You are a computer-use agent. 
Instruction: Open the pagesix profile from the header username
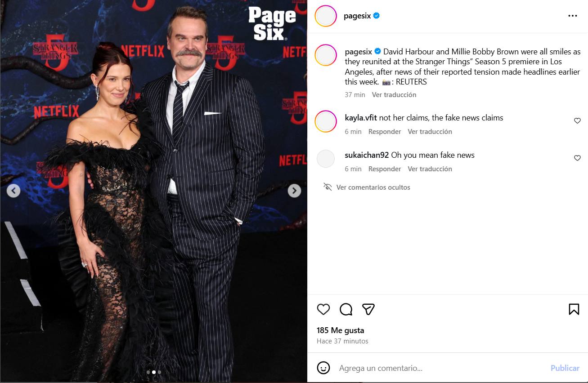pos(357,16)
